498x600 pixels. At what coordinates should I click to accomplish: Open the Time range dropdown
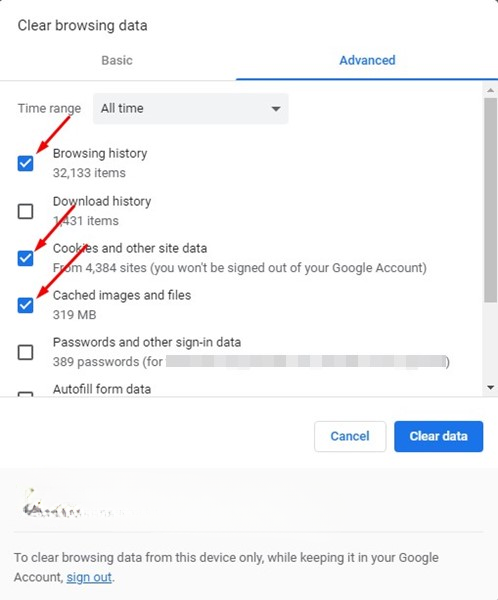point(191,108)
